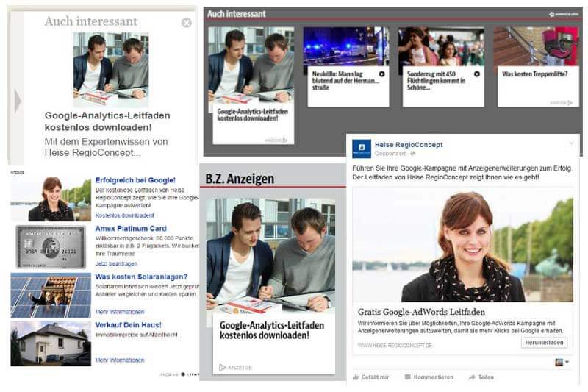
Task: Click the 'powered by plista' gear icon in dark panel
Action: pos(552,14)
